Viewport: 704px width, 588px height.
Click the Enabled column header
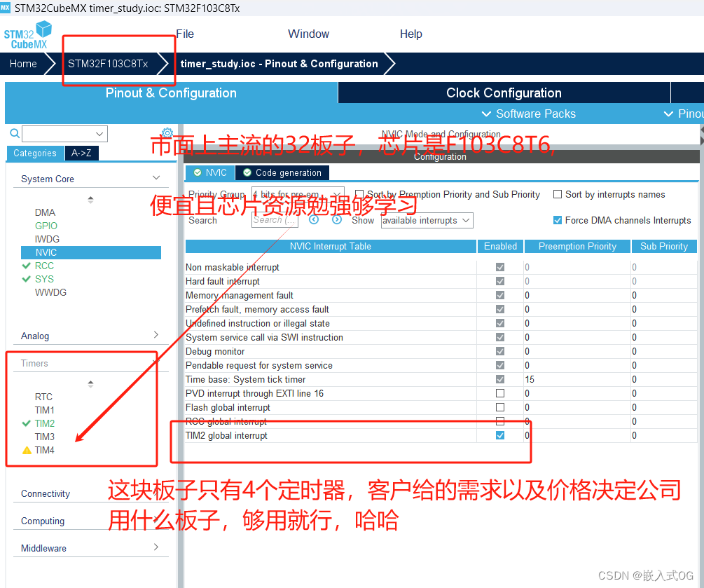point(500,246)
